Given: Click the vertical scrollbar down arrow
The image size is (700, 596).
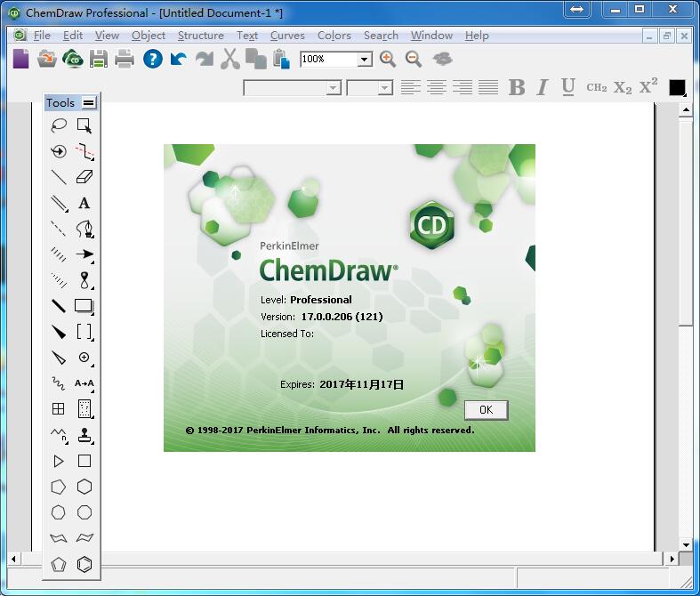Looking at the screenshot, I should (x=686, y=544).
